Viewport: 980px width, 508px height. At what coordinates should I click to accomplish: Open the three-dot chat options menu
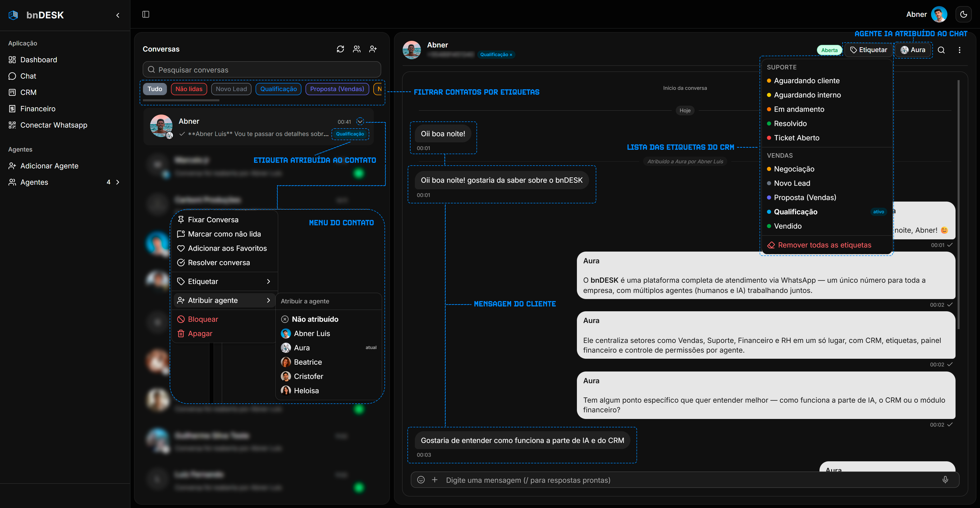[x=959, y=50]
